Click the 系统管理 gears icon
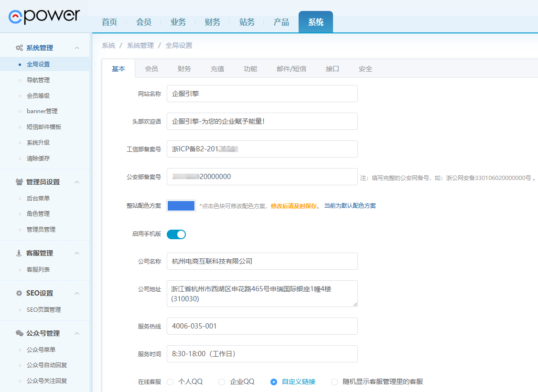Viewport: 538px width, 392px height. click(19, 48)
